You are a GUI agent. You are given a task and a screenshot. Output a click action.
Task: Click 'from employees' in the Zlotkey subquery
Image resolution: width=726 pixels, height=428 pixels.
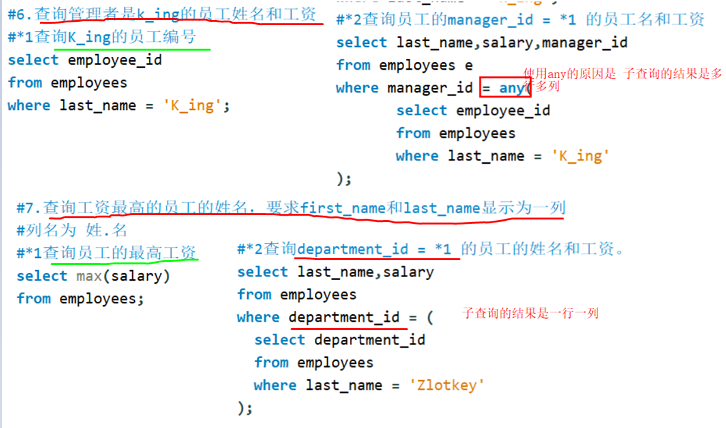coord(314,363)
